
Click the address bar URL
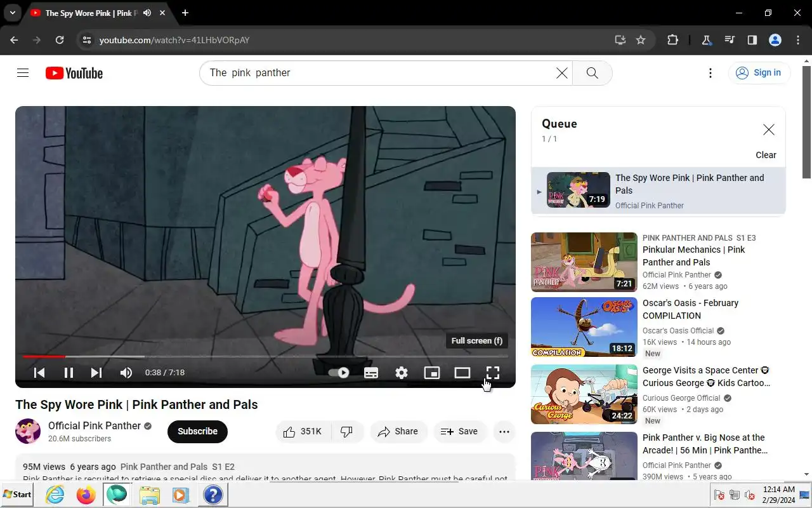coord(174,40)
